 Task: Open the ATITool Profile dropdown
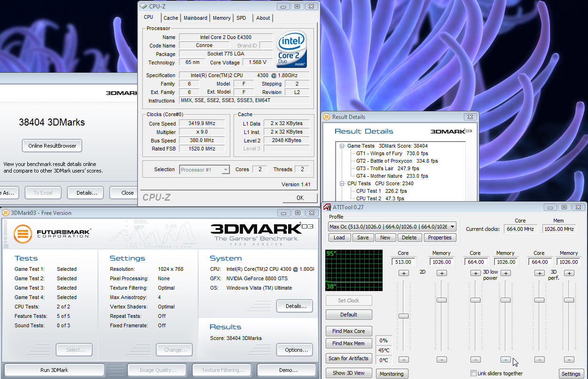tap(452, 227)
